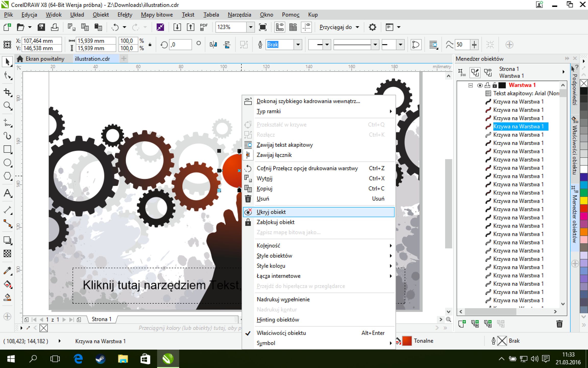Select the Ellipse tool
Image resolution: width=588 pixels, height=368 pixels.
(x=7, y=163)
